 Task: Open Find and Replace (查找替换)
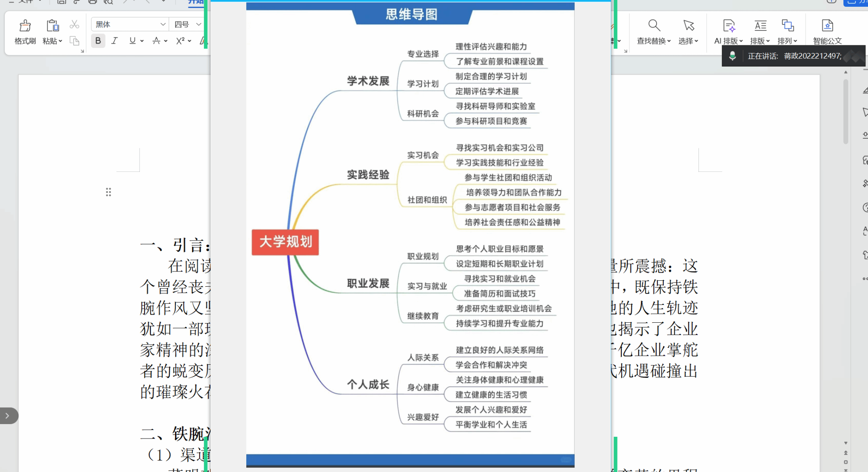pyautogui.click(x=654, y=26)
